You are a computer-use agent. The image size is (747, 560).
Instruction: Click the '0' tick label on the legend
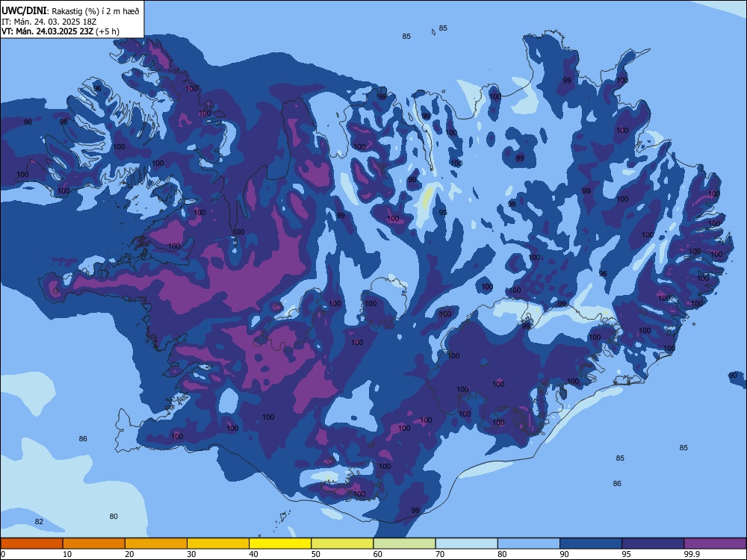coord(3,554)
